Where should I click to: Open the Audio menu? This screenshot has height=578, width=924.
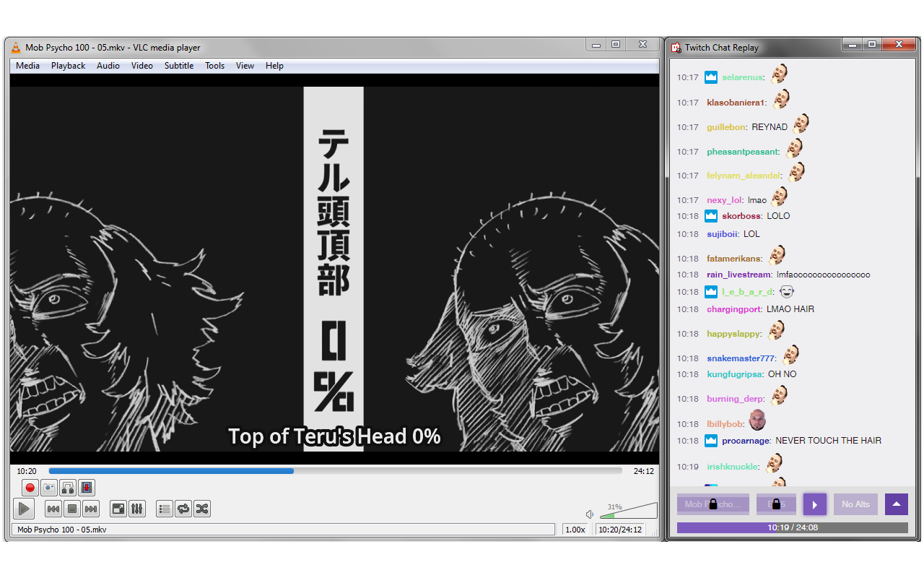point(108,66)
